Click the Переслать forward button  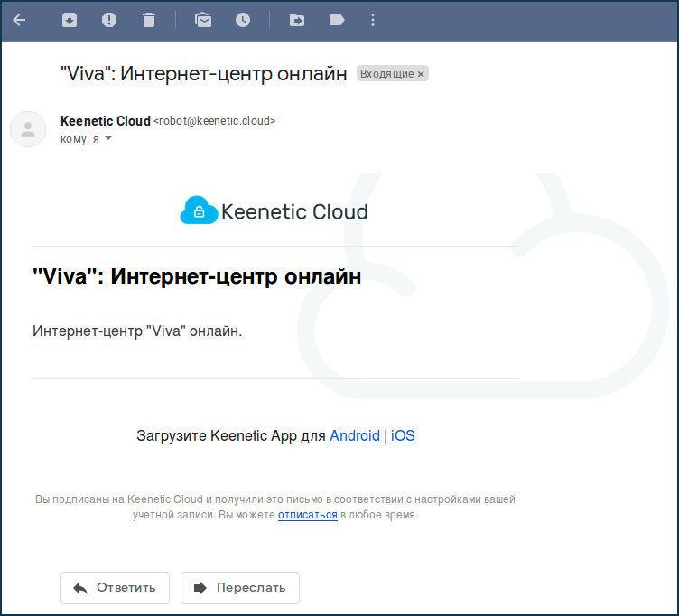click(240, 588)
